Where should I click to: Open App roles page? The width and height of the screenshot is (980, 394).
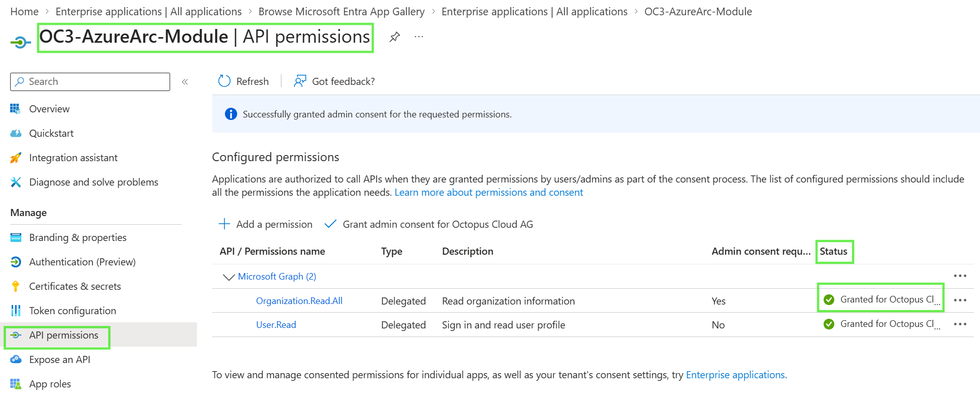pyautogui.click(x=50, y=384)
